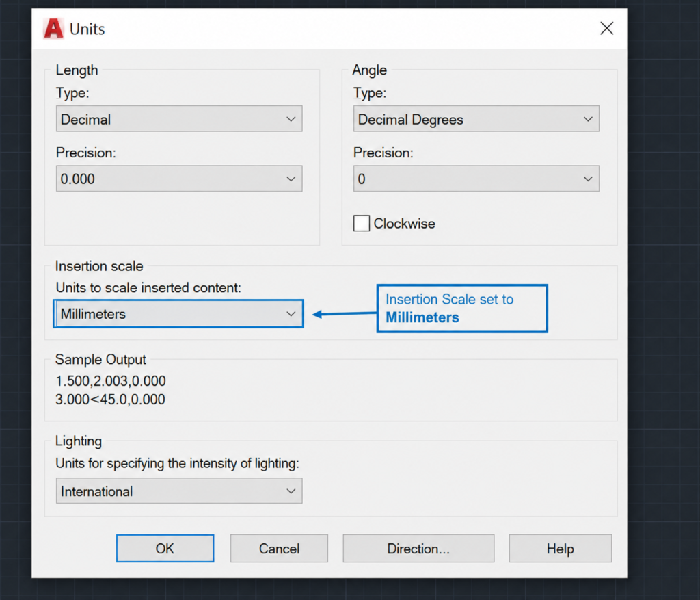The height and width of the screenshot is (600, 700).
Task: Open the Lighting units International dropdown
Action: pyautogui.click(x=179, y=491)
